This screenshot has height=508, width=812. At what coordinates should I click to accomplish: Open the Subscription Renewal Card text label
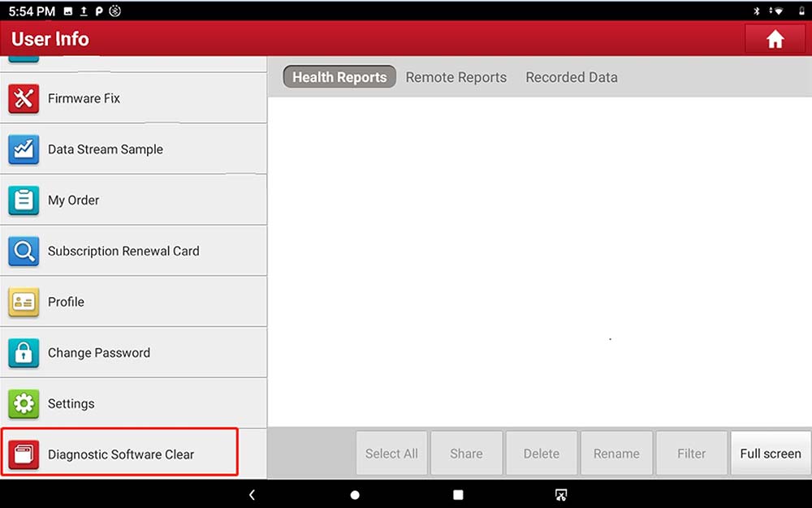point(123,251)
